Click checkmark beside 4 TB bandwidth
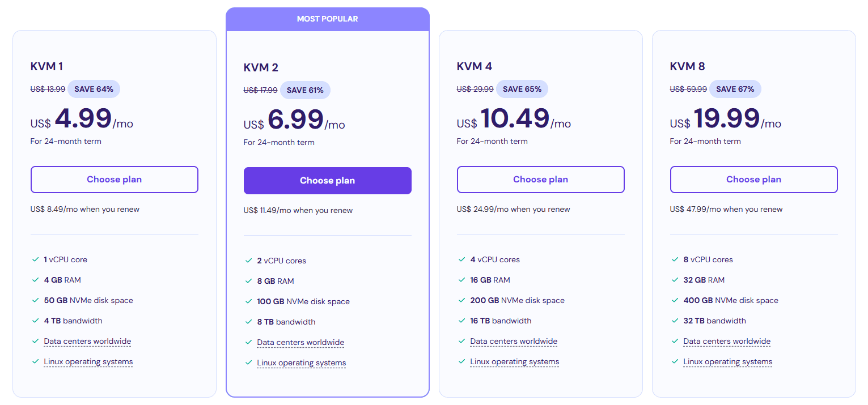868x405 pixels. 36,321
